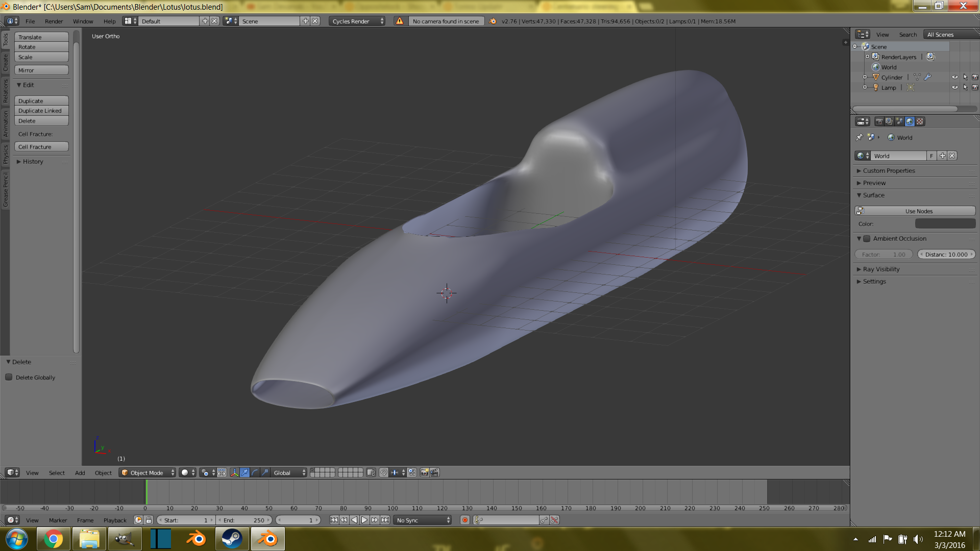This screenshot has height=551, width=980.
Task: Toggle Lamp selectability arrow in outliner
Action: (965, 87)
